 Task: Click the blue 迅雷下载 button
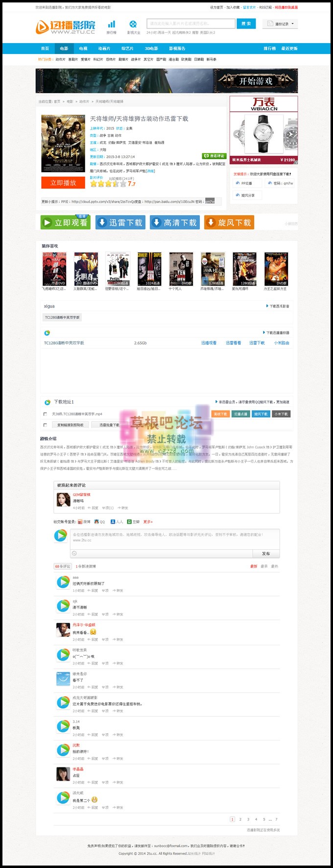120,222
